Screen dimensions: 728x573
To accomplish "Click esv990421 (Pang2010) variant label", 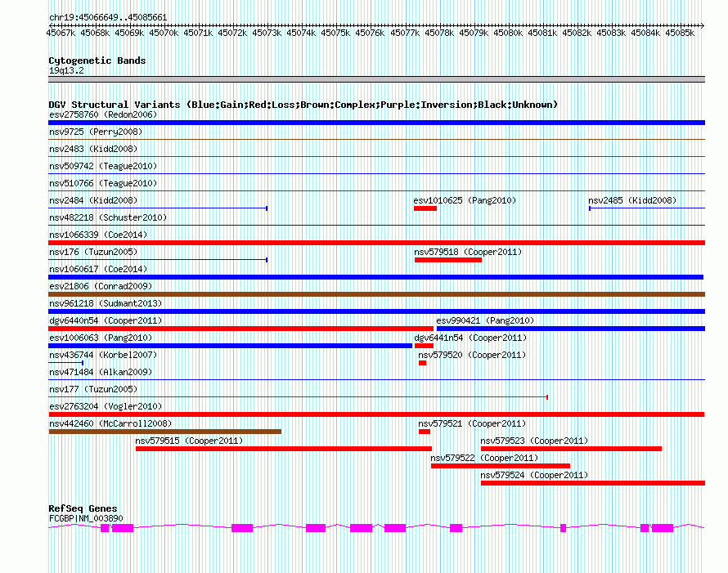I will coord(485,320).
